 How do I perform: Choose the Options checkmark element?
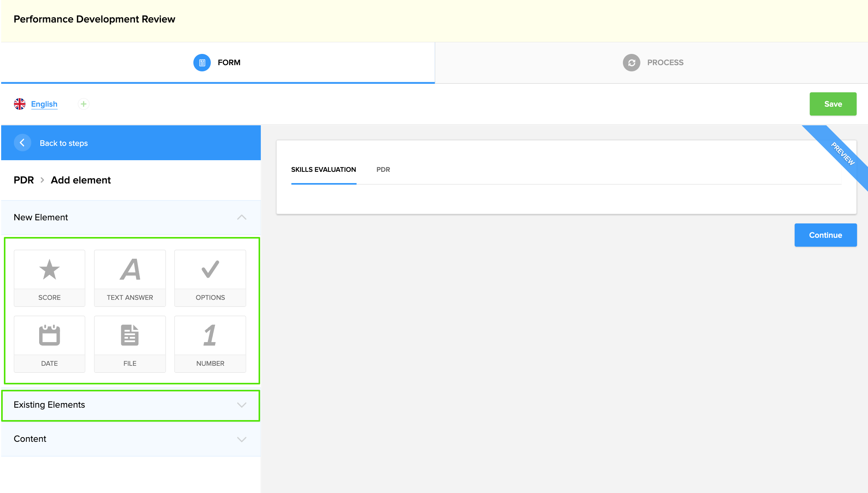pos(210,278)
